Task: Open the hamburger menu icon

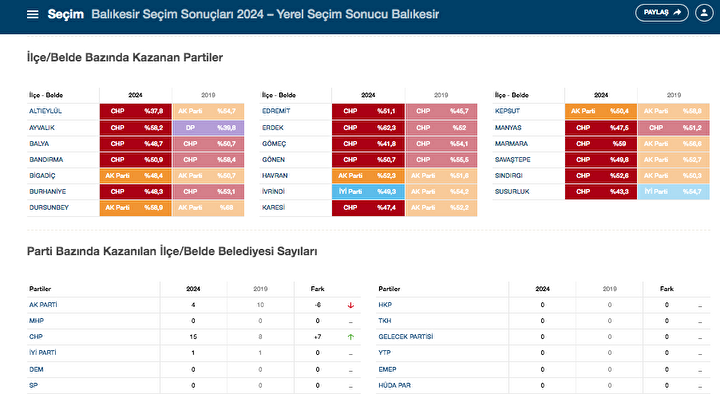Action: point(33,14)
